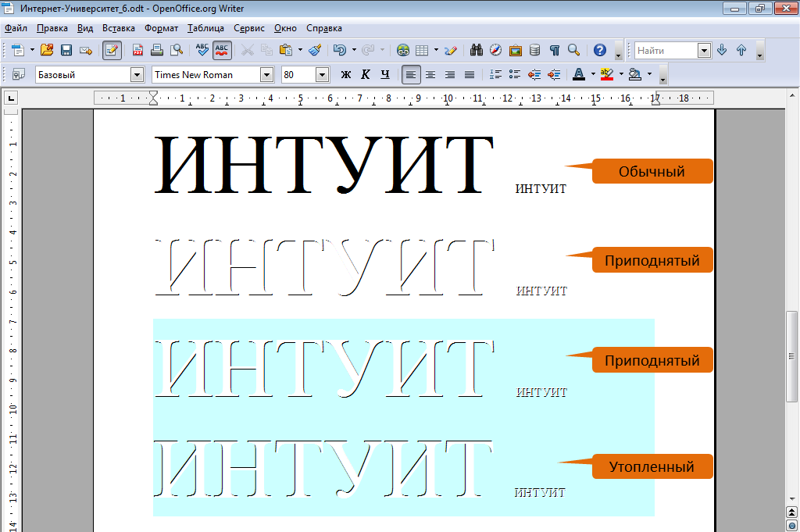Open the Navigator compass icon
This screenshot has width=800, height=532.
pyautogui.click(x=495, y=51)
